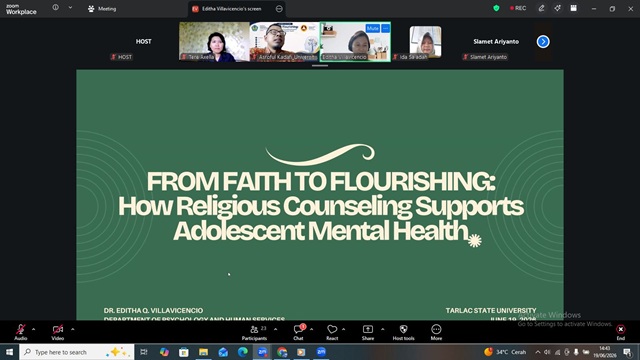The width and height of the screenshot is (640, 360).
Task: Click the shared presentation title slide
Action: 320,194
